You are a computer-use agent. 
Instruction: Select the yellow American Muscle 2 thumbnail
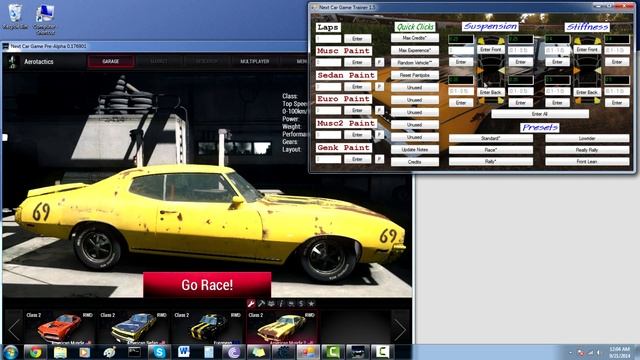[282, 327]
